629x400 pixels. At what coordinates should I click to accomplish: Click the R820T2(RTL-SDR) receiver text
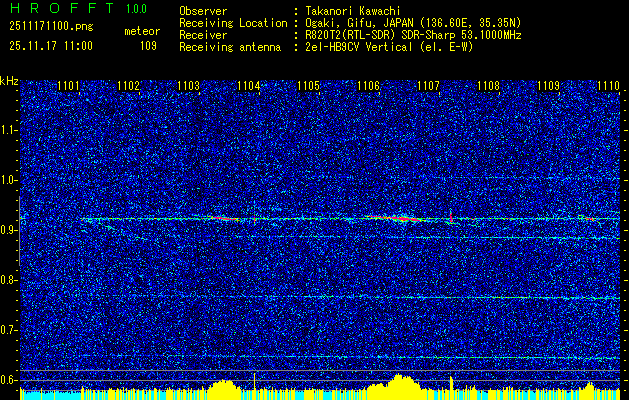[413, 35]
